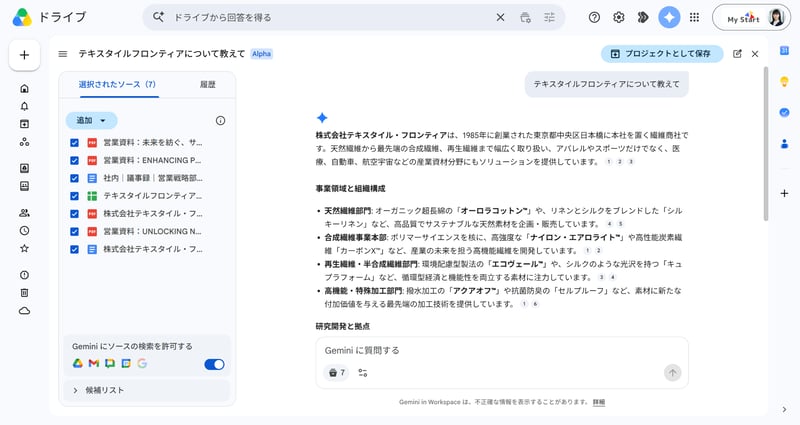800x425 pixels.
Task: Collapse side panel with bottom-right chevron
Action: tap(784, 409)
